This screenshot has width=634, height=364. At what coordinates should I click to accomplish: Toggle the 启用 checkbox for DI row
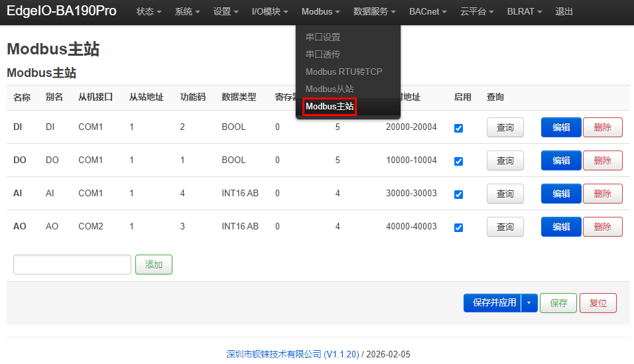coord(458,128)
